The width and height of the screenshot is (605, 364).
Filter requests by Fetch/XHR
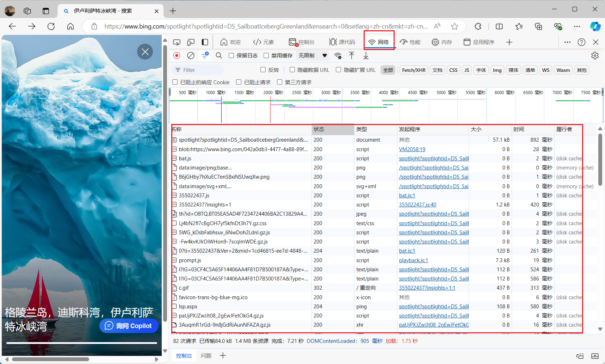pos(414,70)
